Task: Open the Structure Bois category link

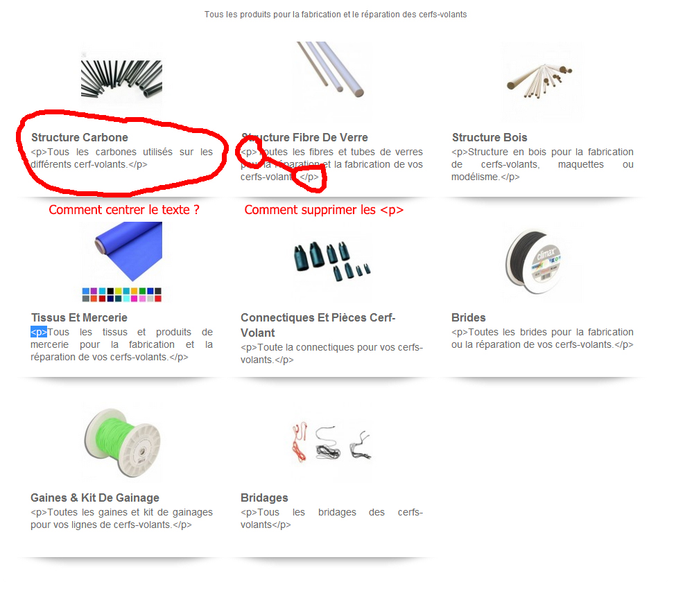Action: [489, 137]
